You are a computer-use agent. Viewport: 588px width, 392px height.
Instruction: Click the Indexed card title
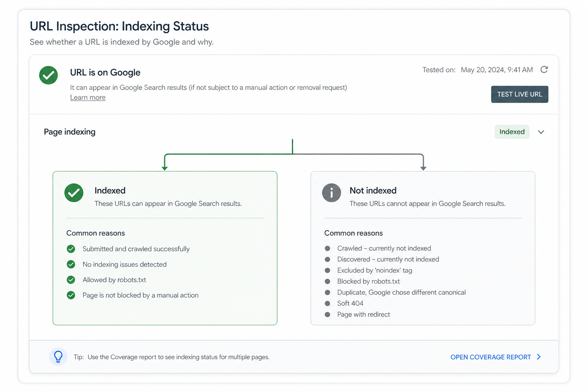(110, 191)
